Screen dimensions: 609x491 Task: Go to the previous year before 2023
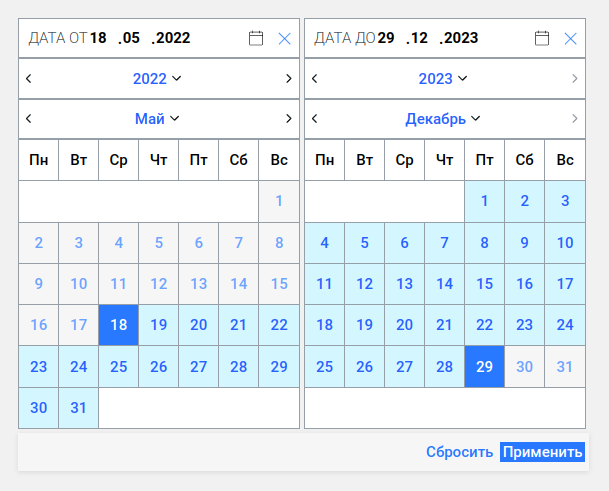[315, 78]
